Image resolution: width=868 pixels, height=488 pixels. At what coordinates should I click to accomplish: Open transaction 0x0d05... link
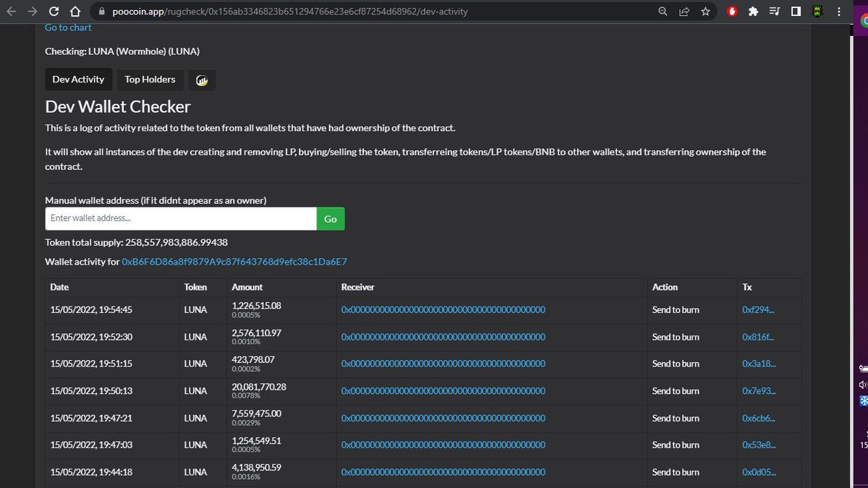click(759, 472)
